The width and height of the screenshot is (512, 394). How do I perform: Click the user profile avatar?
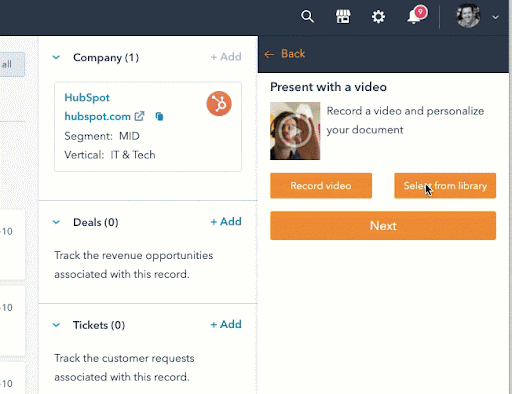coord(468,15)
